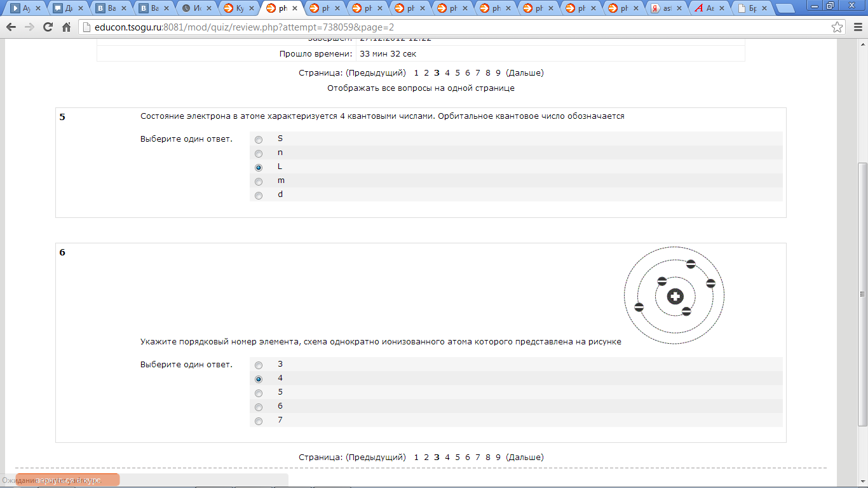Go to page 1 in upper pagination

click(x=416, y=72)
